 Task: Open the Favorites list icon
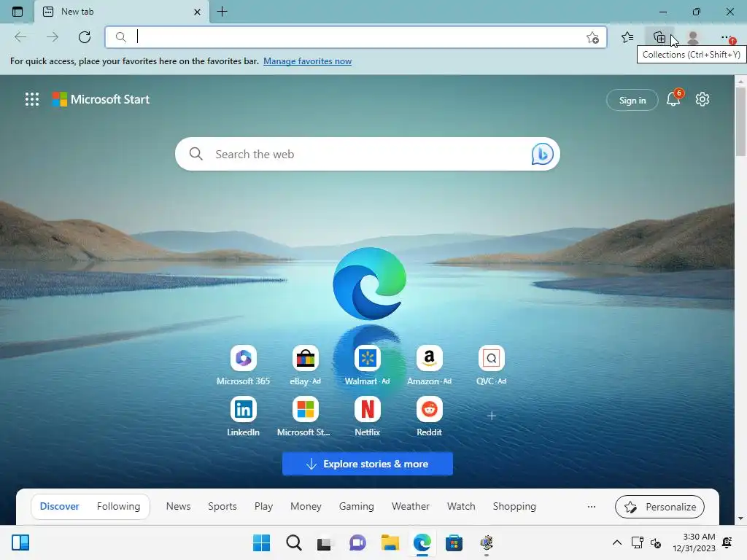pos(627,37)
